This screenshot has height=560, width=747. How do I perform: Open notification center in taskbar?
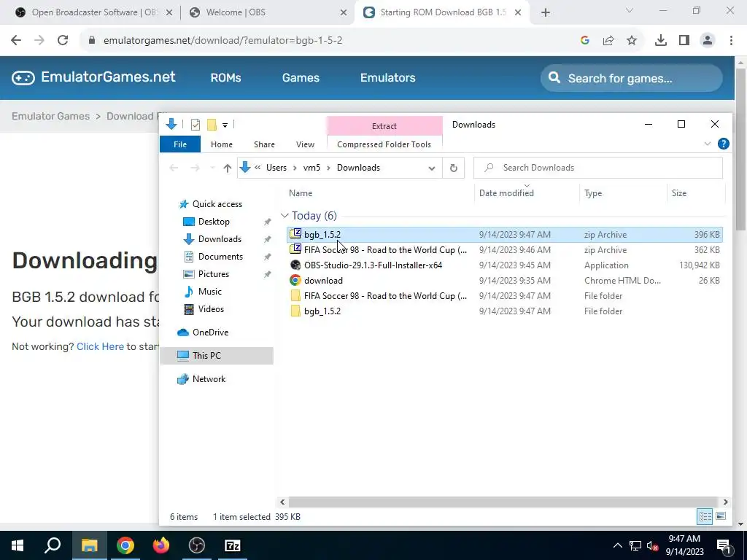(723, 545)
